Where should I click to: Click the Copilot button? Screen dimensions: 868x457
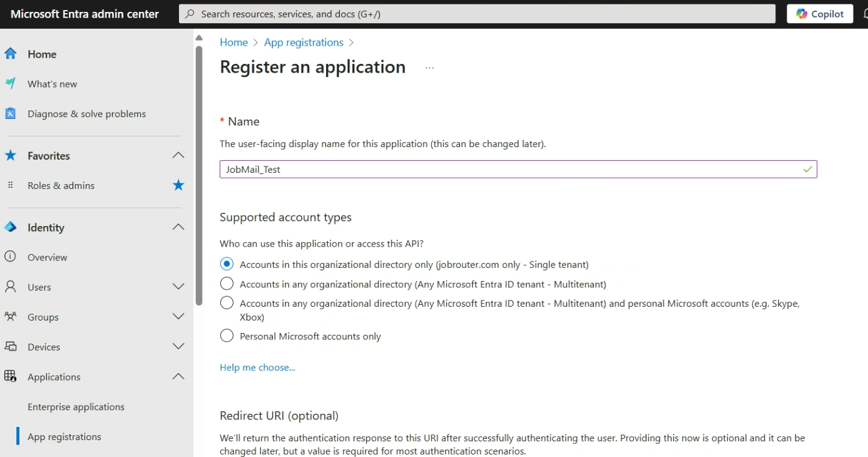coord(820,14)
